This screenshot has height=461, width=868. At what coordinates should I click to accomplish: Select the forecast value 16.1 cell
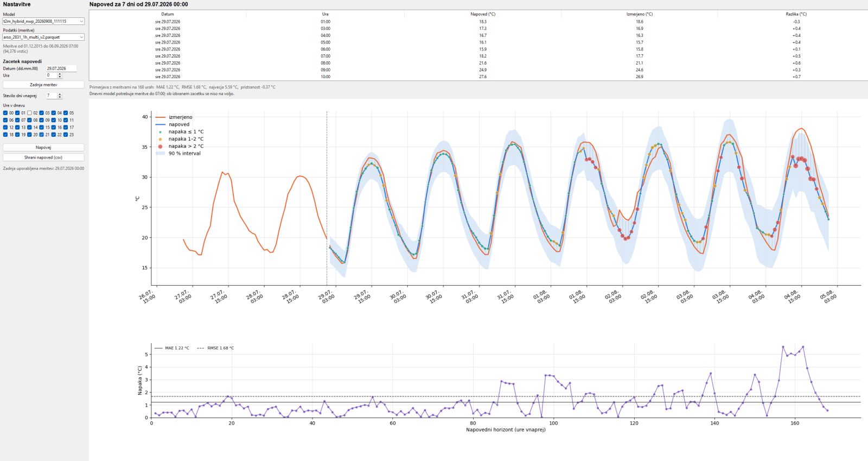point(483,42)
